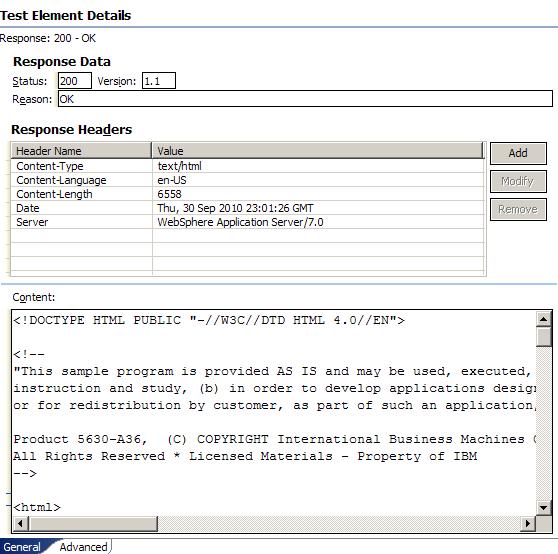
Task: Click the horizontal scrollbar thumb in Content
Action: (x=93, y=523)
